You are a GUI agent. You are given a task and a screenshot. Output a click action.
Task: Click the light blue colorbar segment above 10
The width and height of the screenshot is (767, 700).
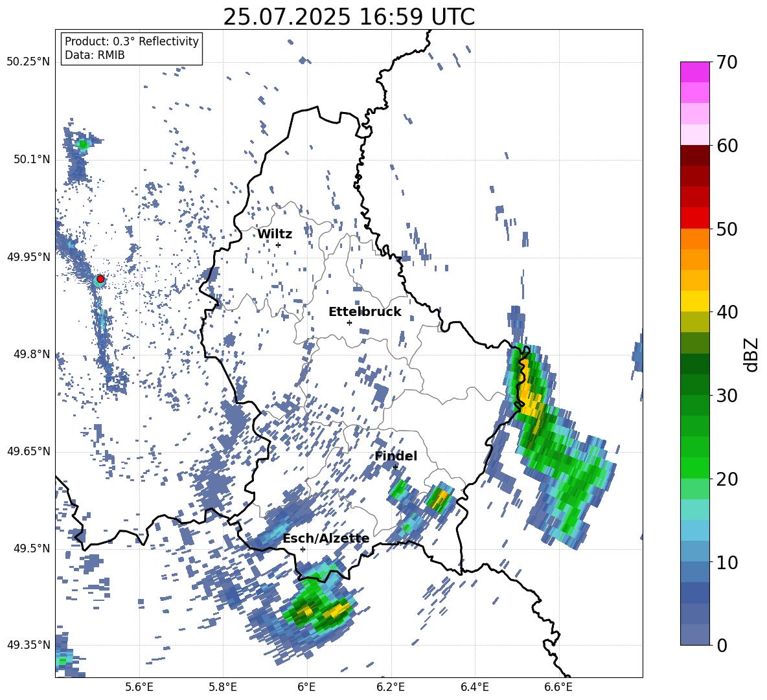click(x=694, y=530)
